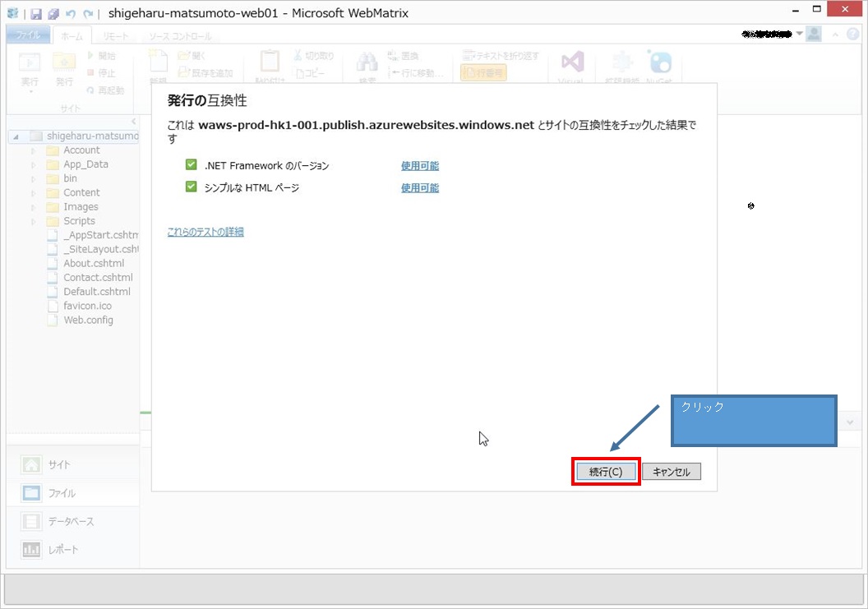The width and height of the screenshot is (868, 609).
Task: Collapse the ribbon with the caret icon
Action: click(835, 35)
